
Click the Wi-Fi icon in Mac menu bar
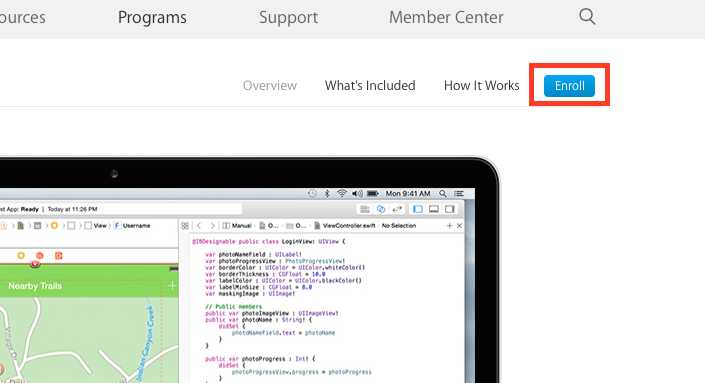coord(342,193)
